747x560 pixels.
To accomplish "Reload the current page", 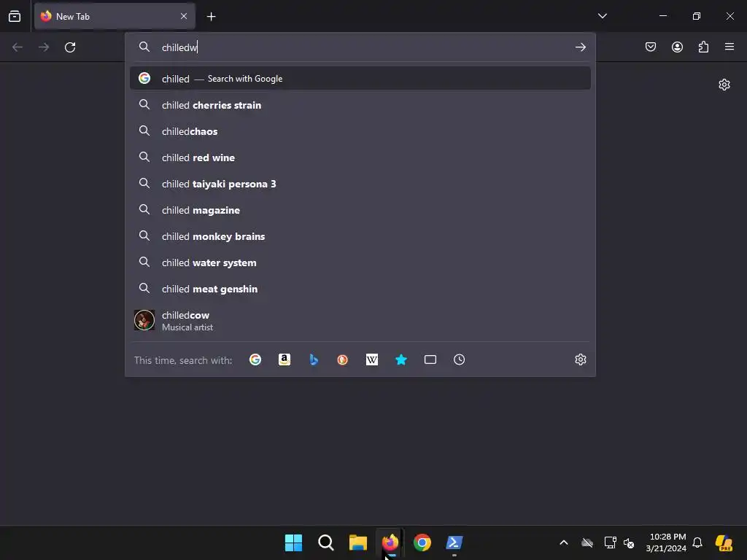I will pos(70,47).
